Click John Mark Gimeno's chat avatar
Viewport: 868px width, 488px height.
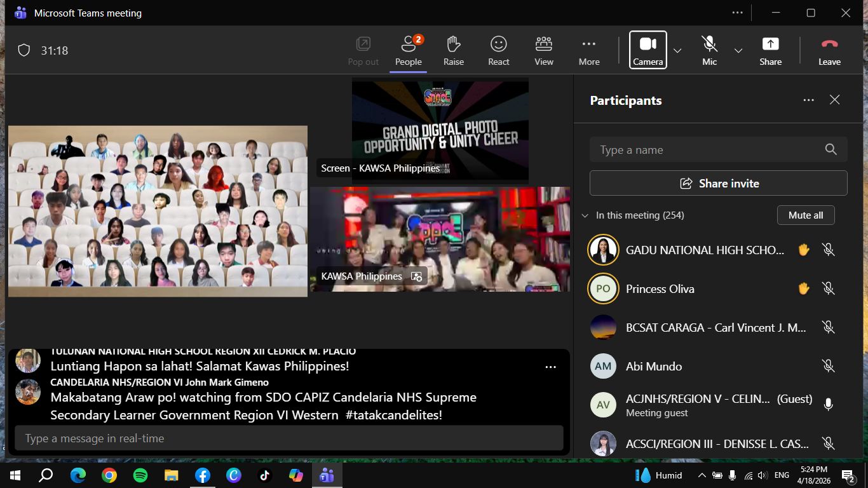28,392
